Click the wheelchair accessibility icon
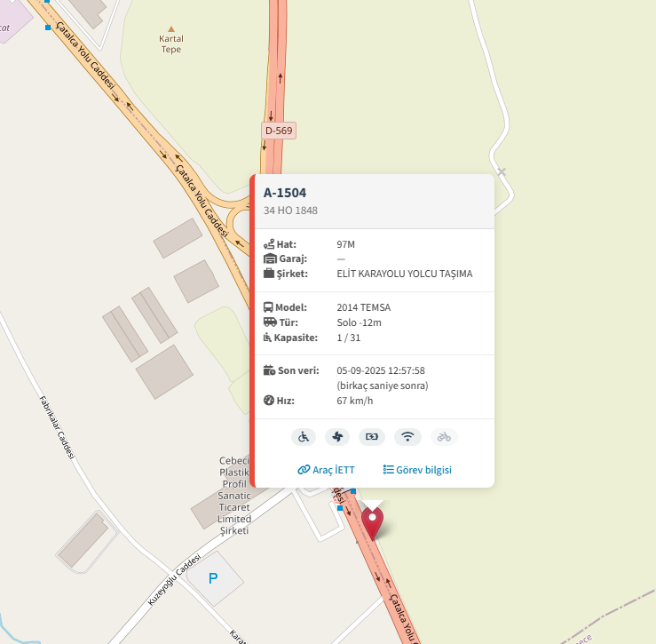656x644 pixels. click(x=304, y=437)
